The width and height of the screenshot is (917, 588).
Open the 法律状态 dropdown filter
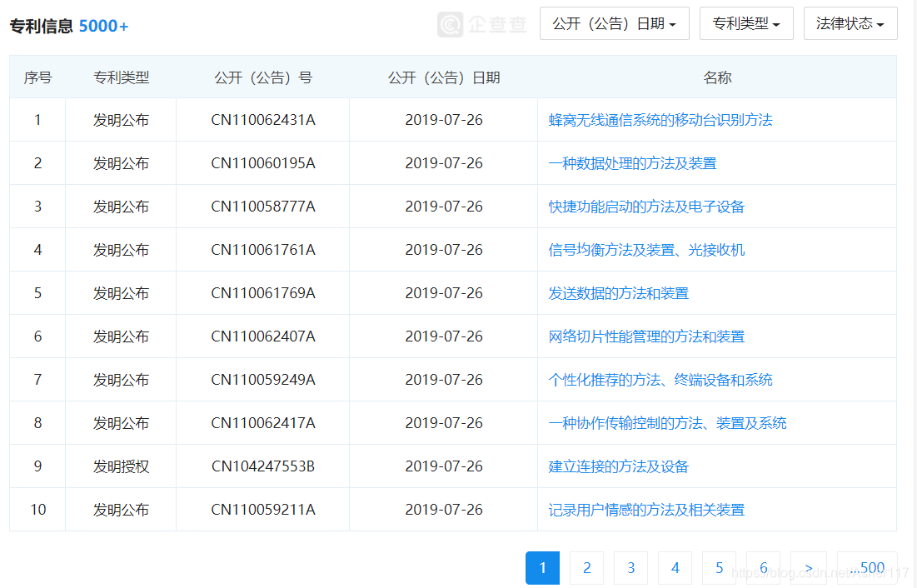pos(850,23)
